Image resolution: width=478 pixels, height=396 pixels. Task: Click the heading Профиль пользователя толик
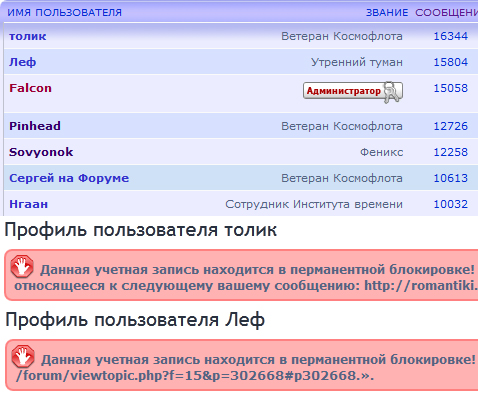click(x=141, y=230)
